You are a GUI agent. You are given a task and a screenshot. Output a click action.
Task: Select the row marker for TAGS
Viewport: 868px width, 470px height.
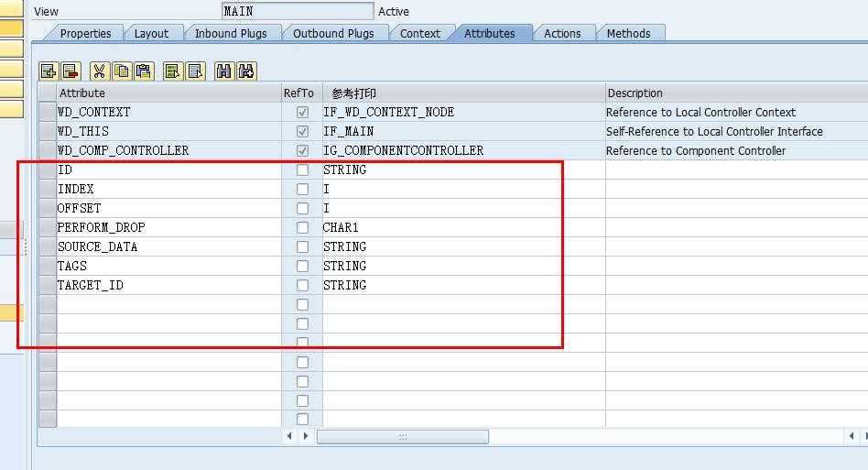[x=48, y=267]
